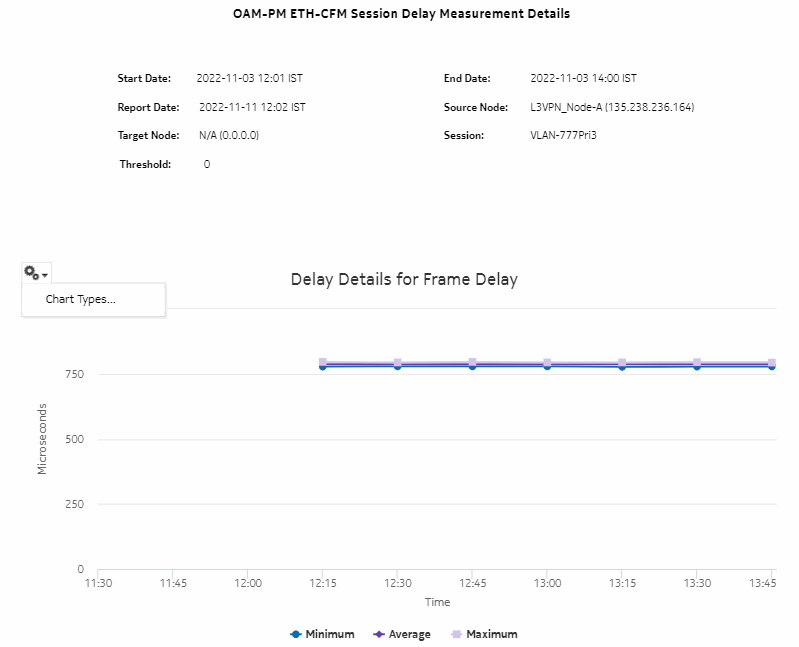Click the chart title Delay Details for Frame Delay
The image size is (799, 647).
point(404,279)
